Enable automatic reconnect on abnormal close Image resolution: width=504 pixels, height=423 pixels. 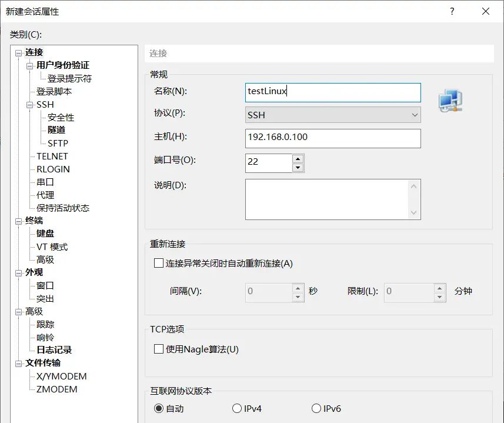coord(158,263)
